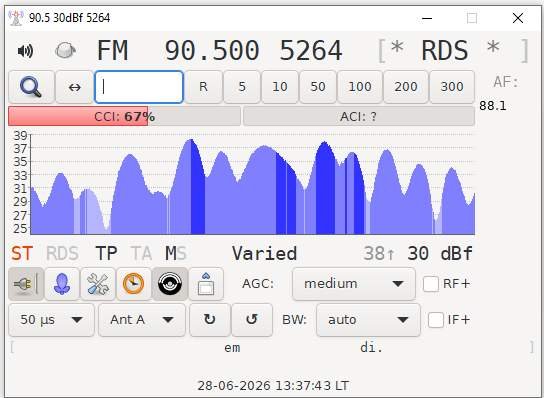Image resolution: width=544 pixels, height=398 pixels.
Task: Toggle the ST stereo indicator
Action: [22, 253]
